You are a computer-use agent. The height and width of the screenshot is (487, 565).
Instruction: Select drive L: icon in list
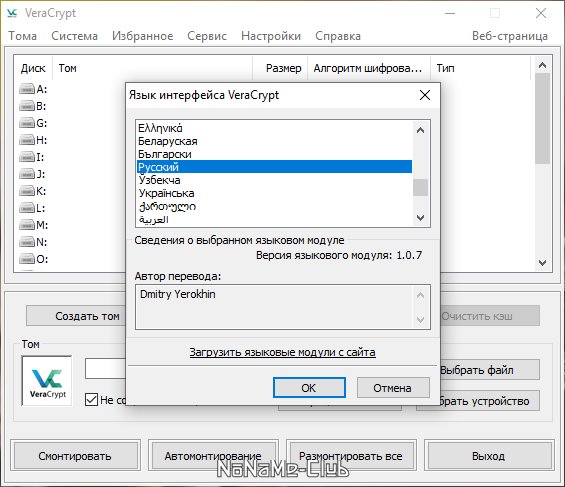[x=27, y=208]
